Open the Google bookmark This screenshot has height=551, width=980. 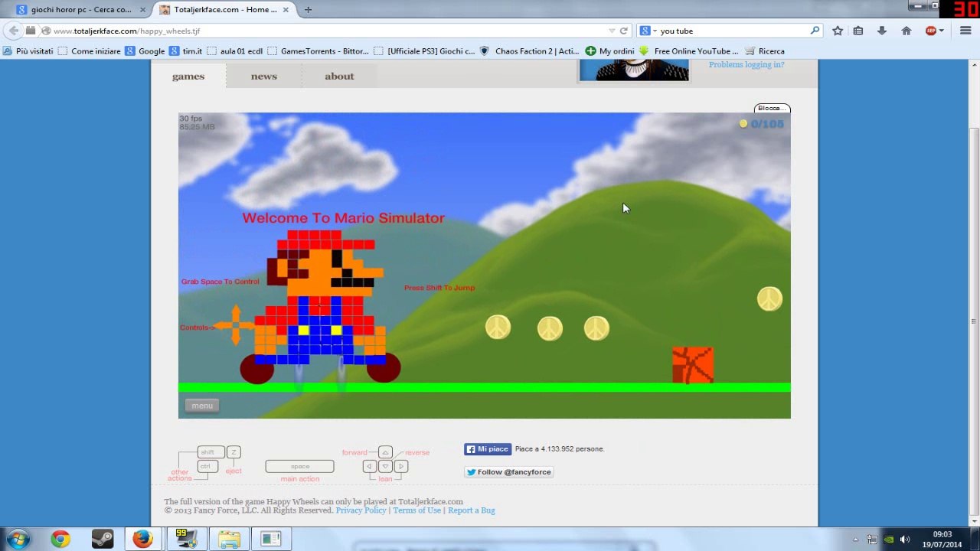145,51
